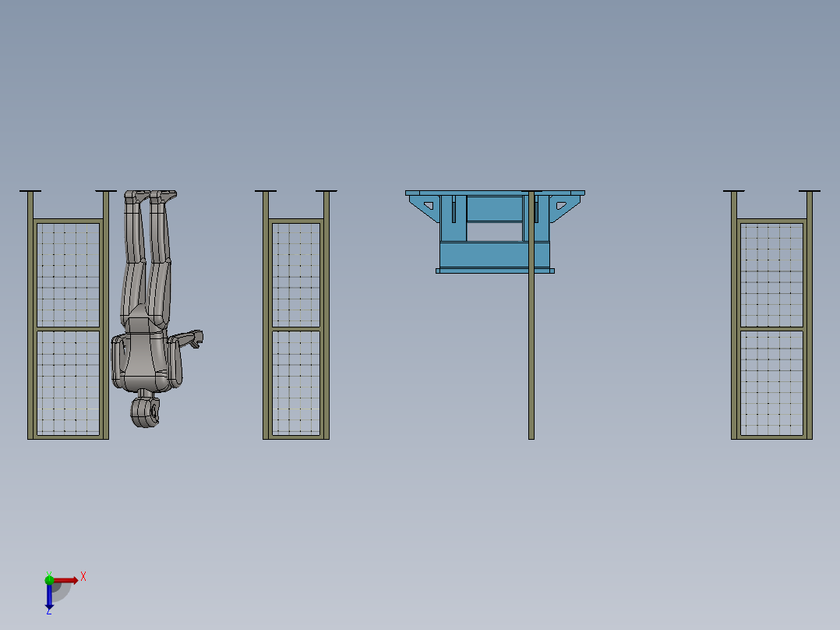840x630 pixels.
Task: Click the mannequin's head
Action: click(145, 412)
